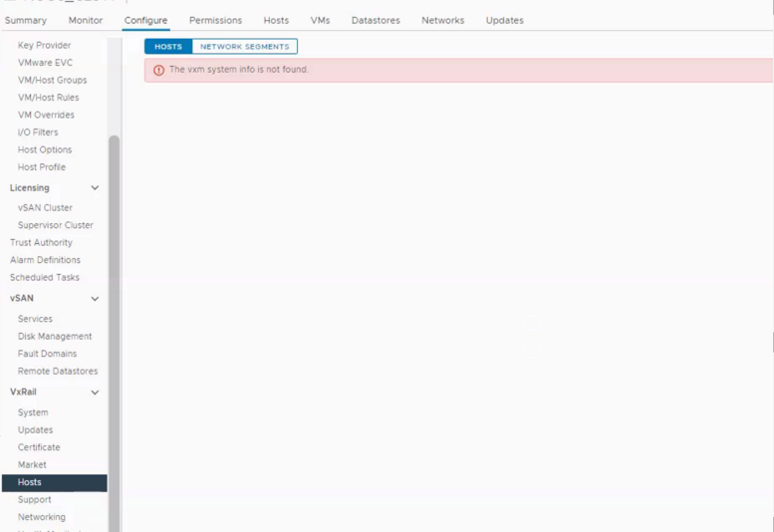Go to the Permissions tab
The width and height of the screenshot is (774, 532).
click(x=216, y=20)
